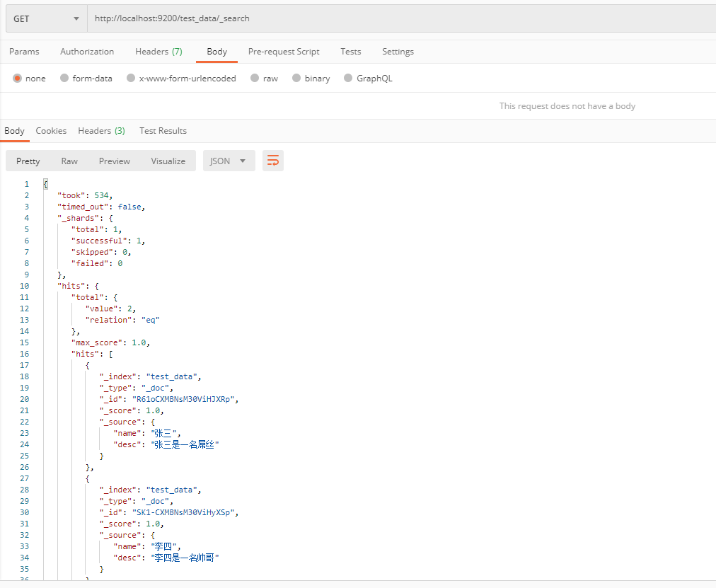Viewport: 716px width, 588px height.
Task: Click the "relation": "eq" line
Action: tap(122, 320)
